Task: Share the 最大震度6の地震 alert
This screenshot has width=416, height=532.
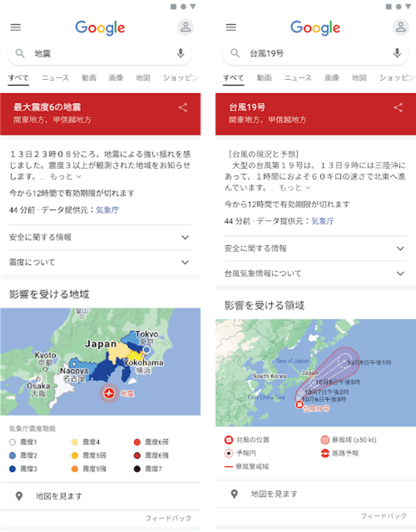Action: click(183, 108)
